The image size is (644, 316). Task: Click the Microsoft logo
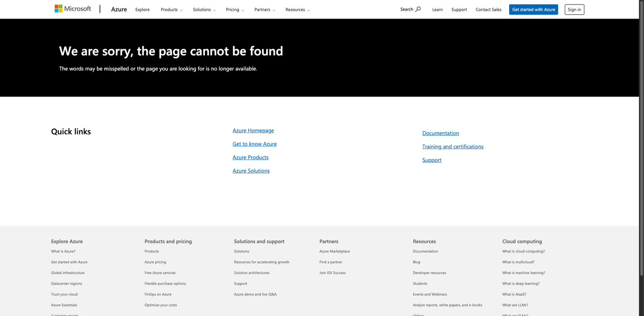pyautogui.click(x=73, y=9)
